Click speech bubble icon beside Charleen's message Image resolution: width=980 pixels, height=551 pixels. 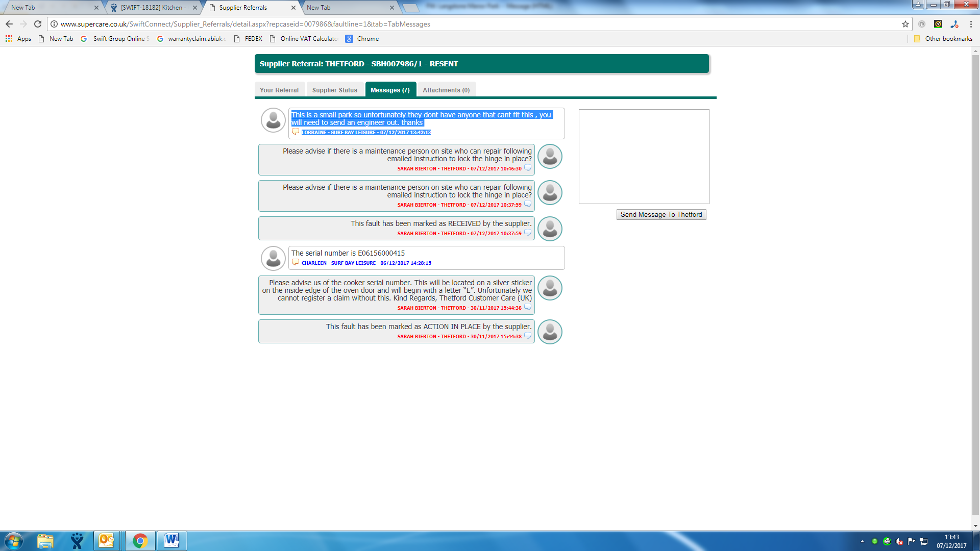click(x=296, y=262)
